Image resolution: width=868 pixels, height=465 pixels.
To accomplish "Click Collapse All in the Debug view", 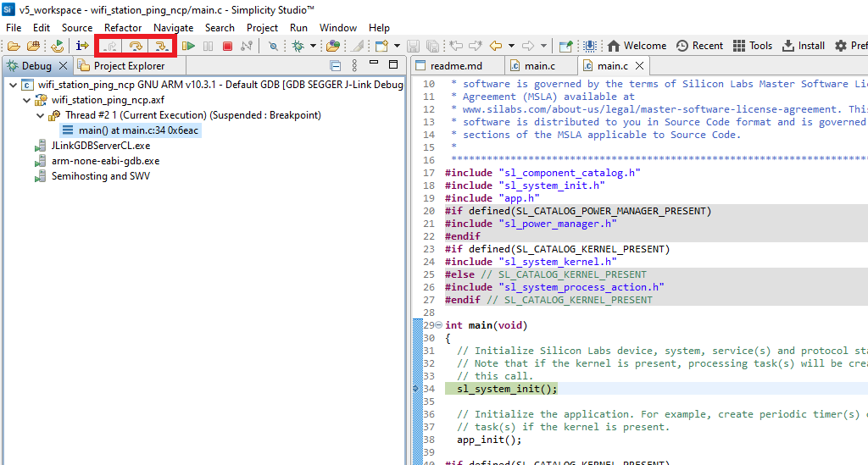I will [x=336, y=66].
